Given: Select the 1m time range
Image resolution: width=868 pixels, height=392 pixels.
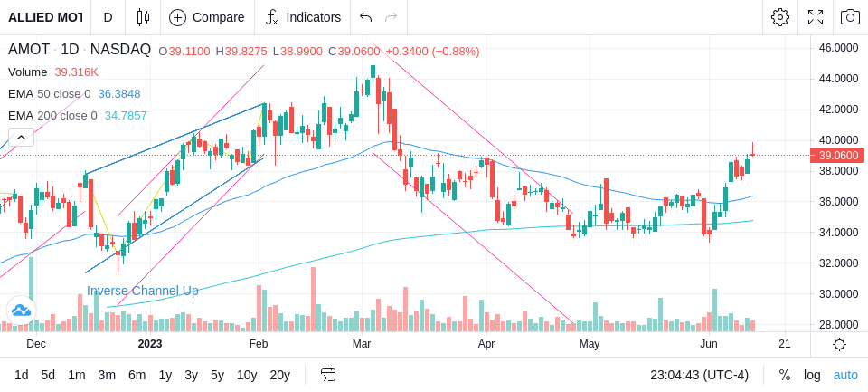Looking at the screenshot, I should point(76,376).
